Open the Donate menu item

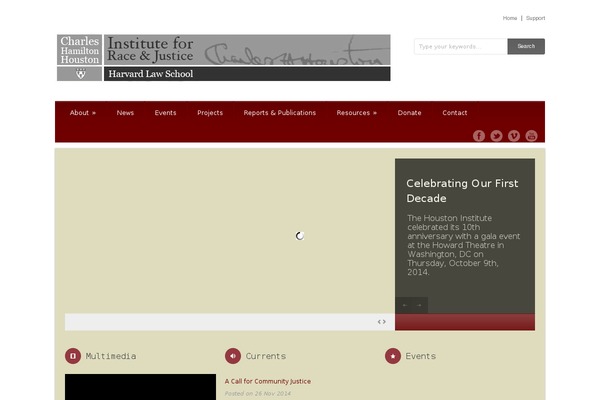pyautogui.click(x=409, y=113)
